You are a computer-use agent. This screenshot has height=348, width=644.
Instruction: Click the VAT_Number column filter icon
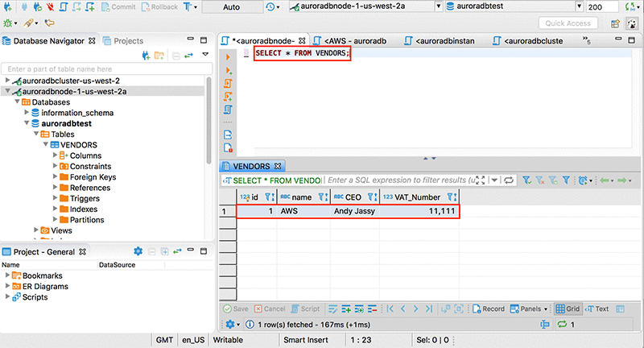pyautogui.click(x=452, y=197)
